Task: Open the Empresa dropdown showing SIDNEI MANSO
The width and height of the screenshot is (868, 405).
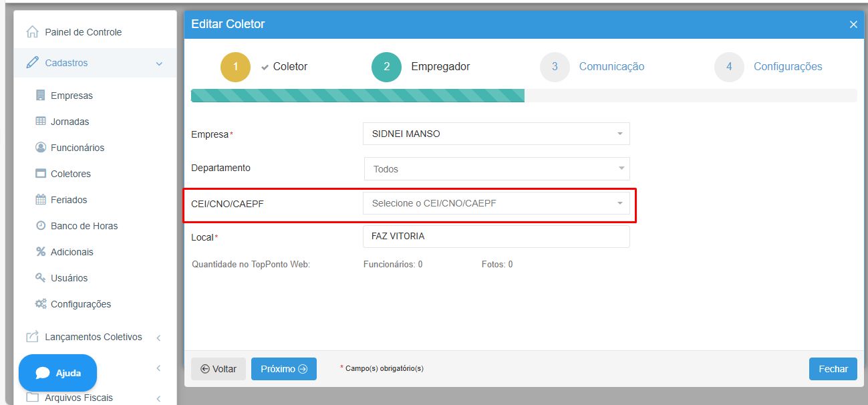Action: [496, 134]
